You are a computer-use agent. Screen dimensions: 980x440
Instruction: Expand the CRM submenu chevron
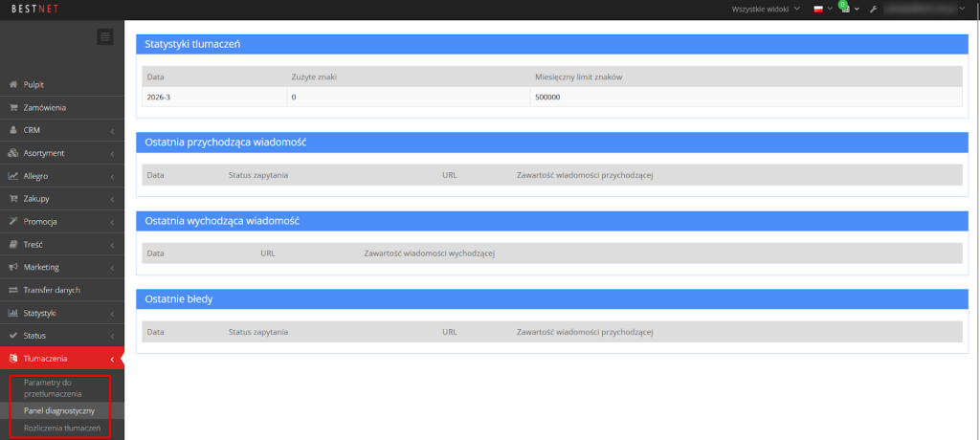click(x=112, y=131)
